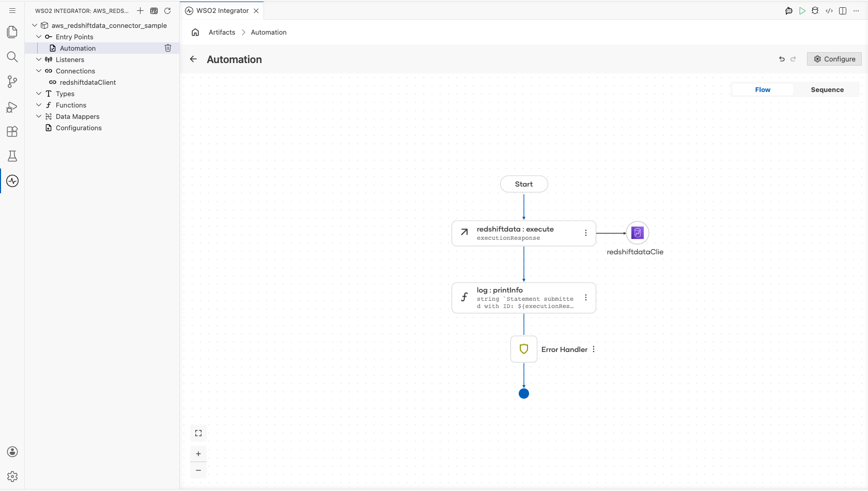The width and height of the screenshot is (868, 491).
Task: Click the fit-to-screen icon on canvas
Action: point(198,433)
